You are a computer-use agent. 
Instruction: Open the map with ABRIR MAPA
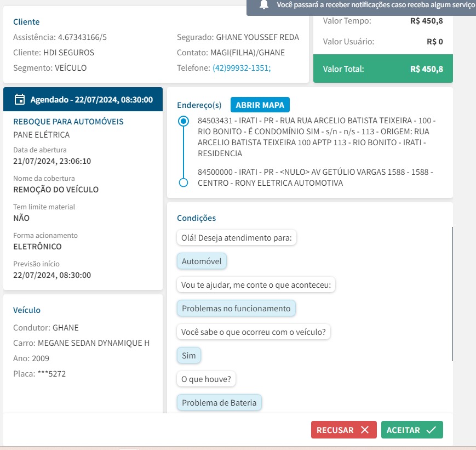260,105
